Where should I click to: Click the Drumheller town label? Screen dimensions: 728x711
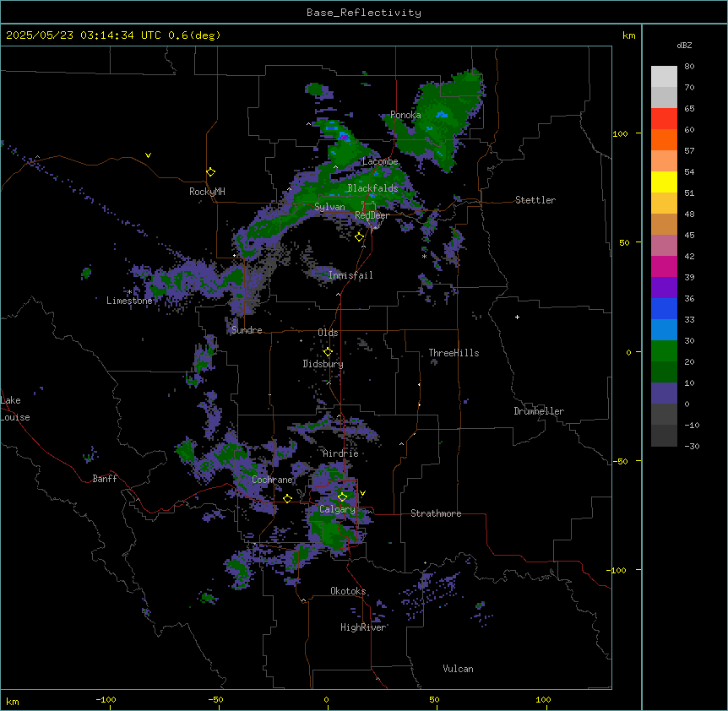(x=539, y=411)
